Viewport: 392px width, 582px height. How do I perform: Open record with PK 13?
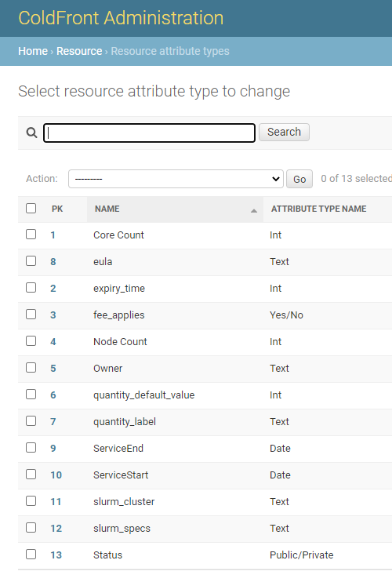56,555
